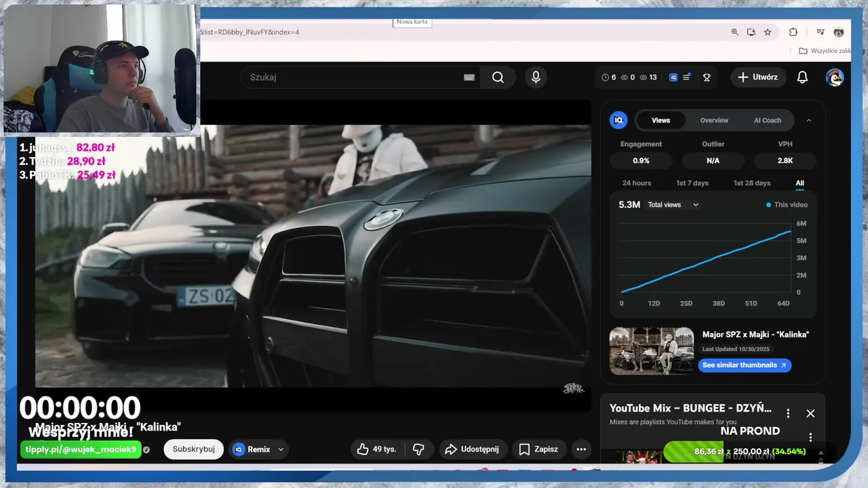
Task: Bookmark this page with the star icon
Action: coord(768,32)
